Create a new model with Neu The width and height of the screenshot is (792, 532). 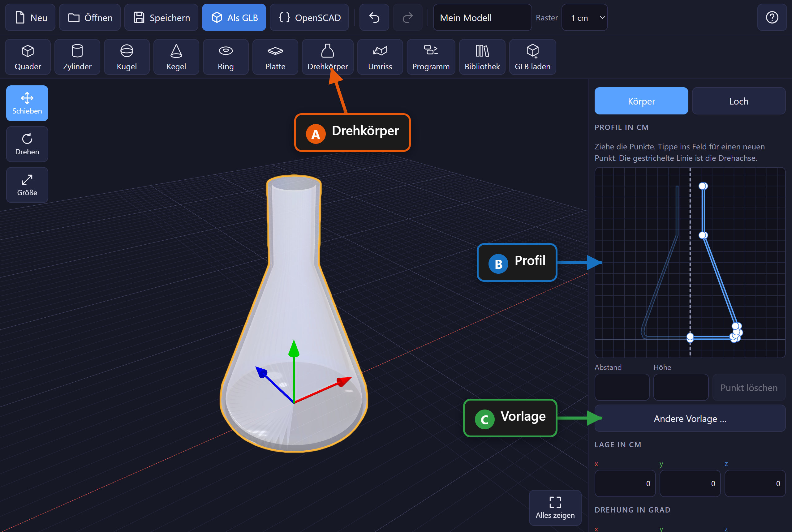point(30,17)
